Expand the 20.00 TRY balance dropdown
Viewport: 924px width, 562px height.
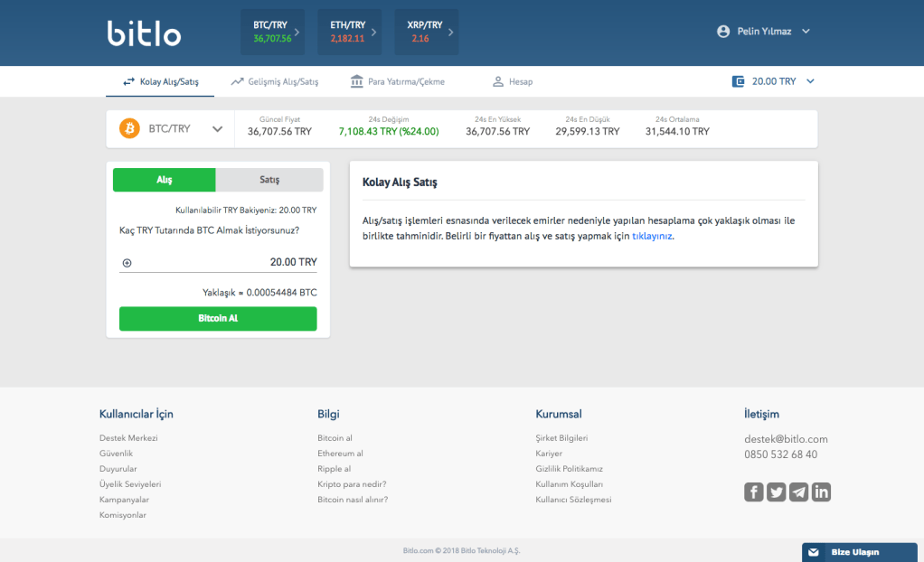tap(810, 81)
